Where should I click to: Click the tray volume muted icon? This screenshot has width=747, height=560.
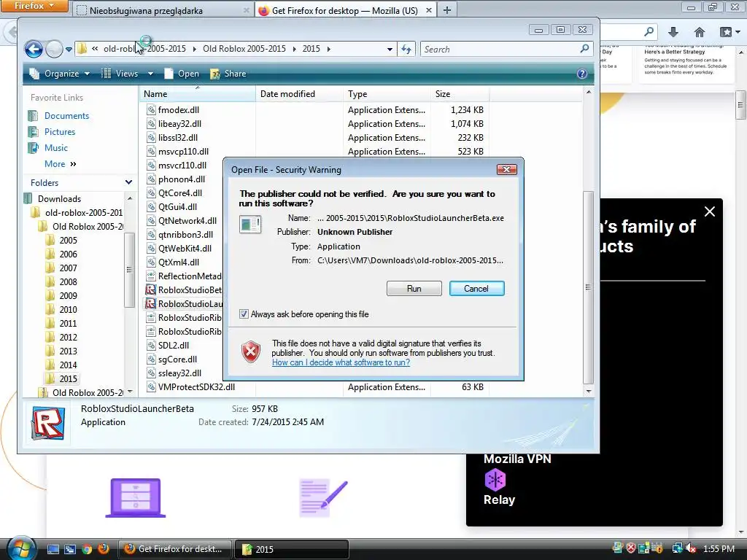pos(692,549)
